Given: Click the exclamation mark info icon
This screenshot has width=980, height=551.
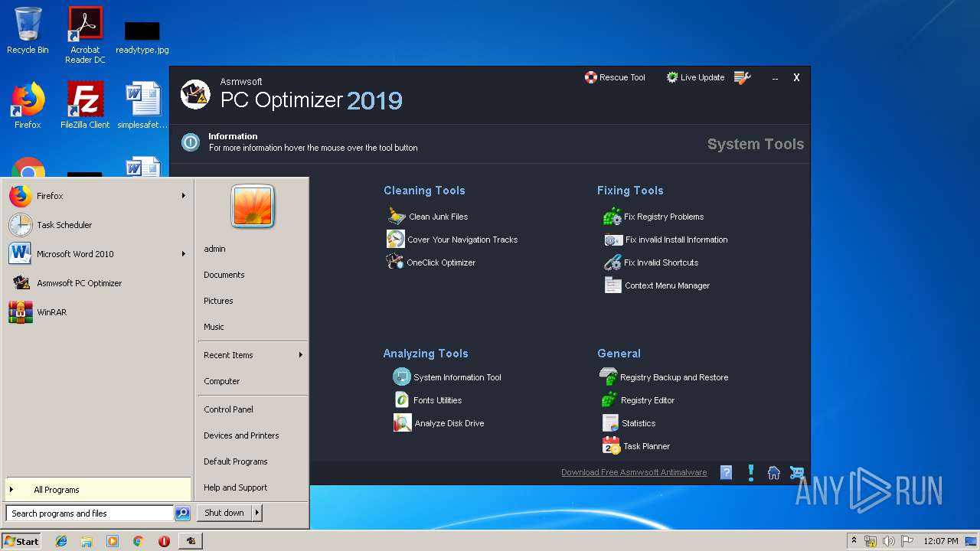Looking at the screenshot, I should [751, 473].
